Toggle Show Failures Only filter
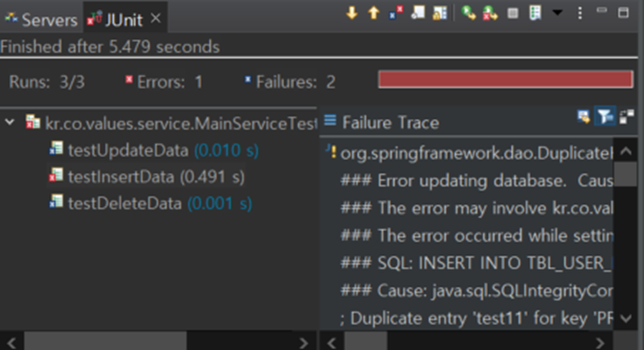 pyautogui.click(x=396, y=13)
